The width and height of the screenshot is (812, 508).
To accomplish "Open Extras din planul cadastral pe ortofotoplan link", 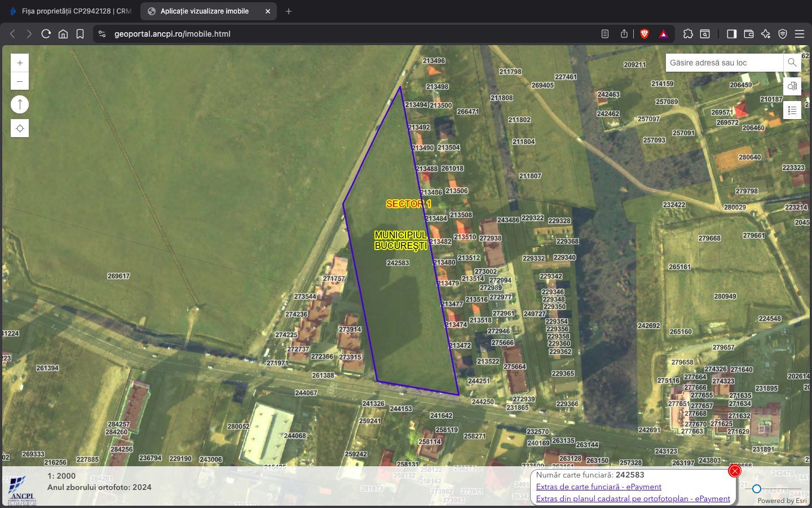I will click(x=633, y=498).
